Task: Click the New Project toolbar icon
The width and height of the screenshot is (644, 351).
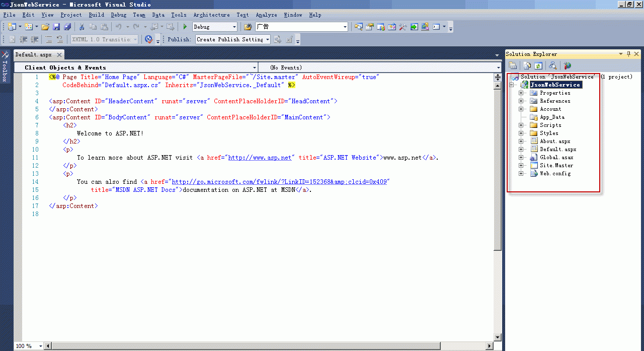Action: (12, 27)
